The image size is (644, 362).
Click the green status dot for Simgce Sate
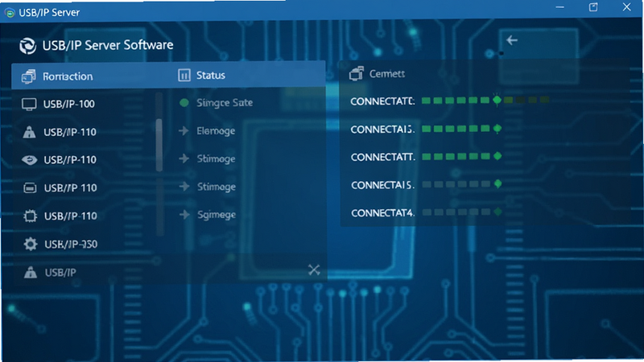pos(184,103)
